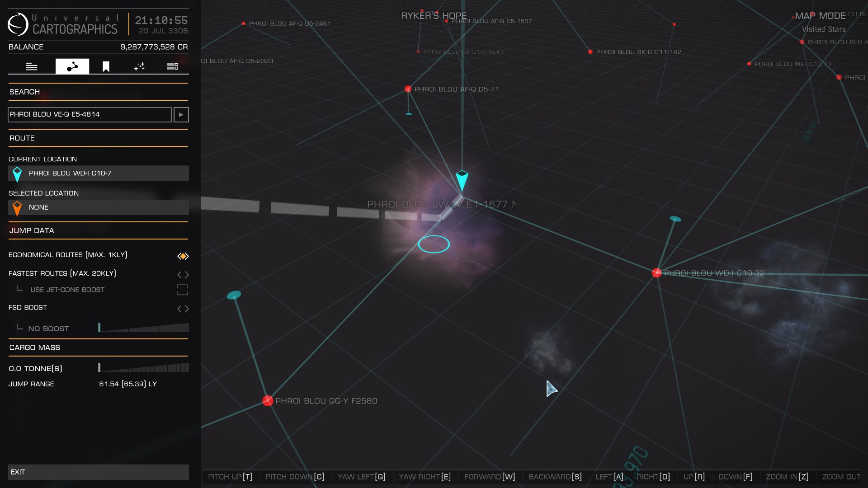Screen dimensions: 868x488
Task: Click the Visited Stars map mode label
Action: coord(824,29)
